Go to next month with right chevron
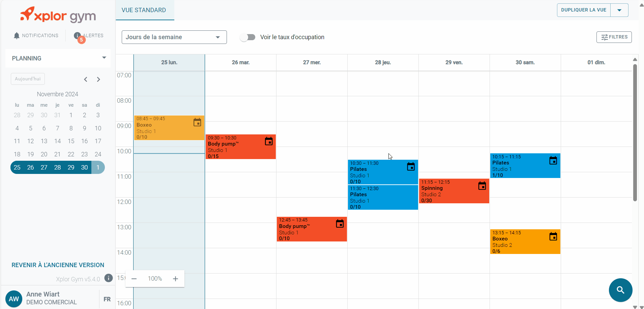The width and height of the screenshot is (644, 309). pyautogui.click(x=98, y=79)
